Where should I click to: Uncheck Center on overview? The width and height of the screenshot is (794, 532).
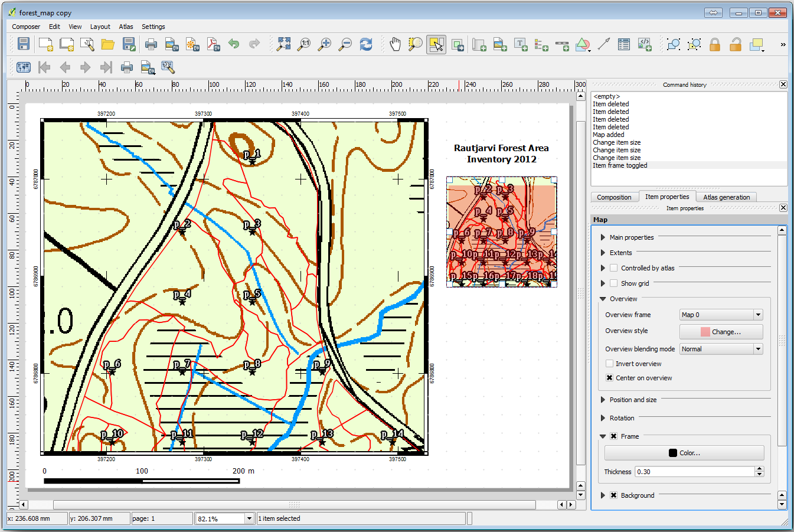click(x=610, y=378)
